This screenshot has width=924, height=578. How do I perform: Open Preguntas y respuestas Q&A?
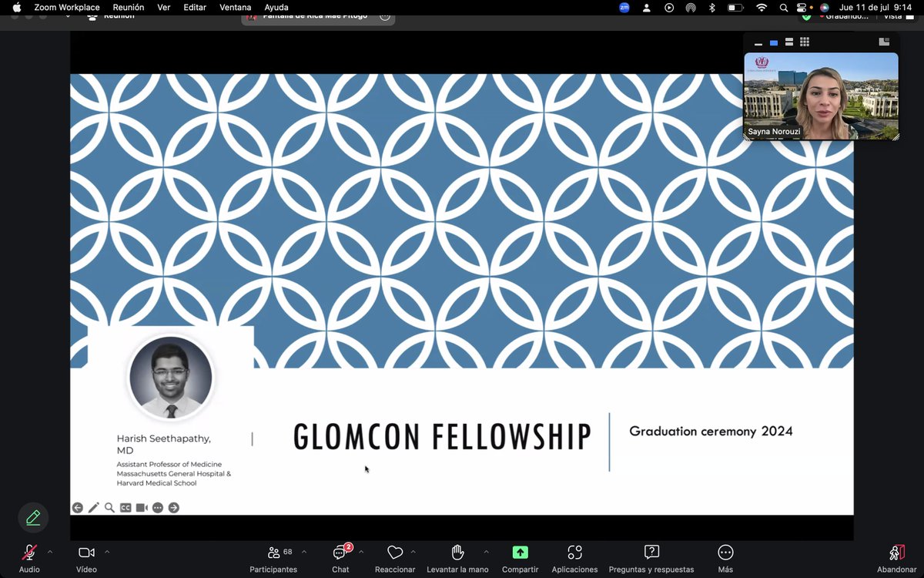[651, 558]
